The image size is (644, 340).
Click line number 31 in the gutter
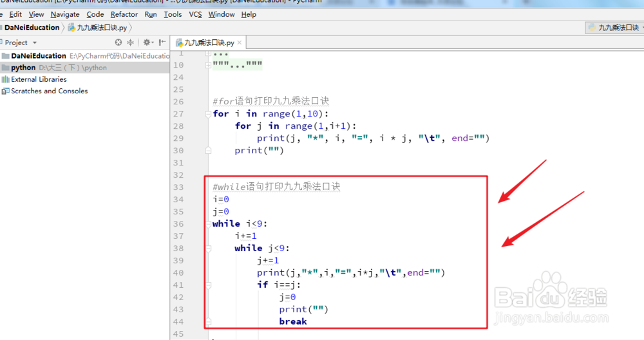(x=178, y=163)
